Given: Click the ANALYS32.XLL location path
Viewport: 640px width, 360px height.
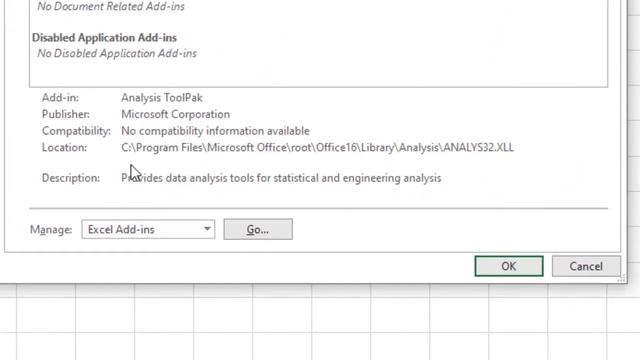Looking at the screenshot, I should 317,147.
